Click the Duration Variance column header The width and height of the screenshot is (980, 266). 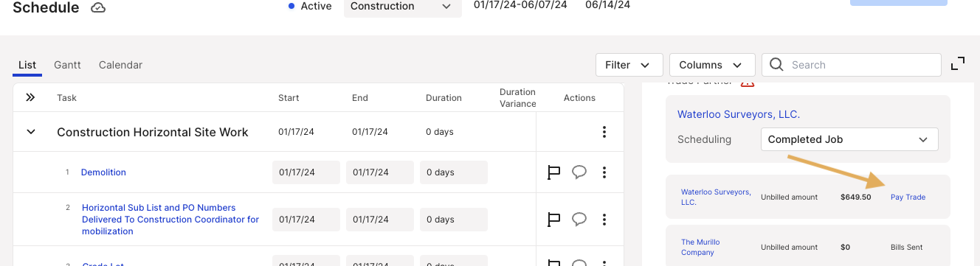[x=518, y=97]
